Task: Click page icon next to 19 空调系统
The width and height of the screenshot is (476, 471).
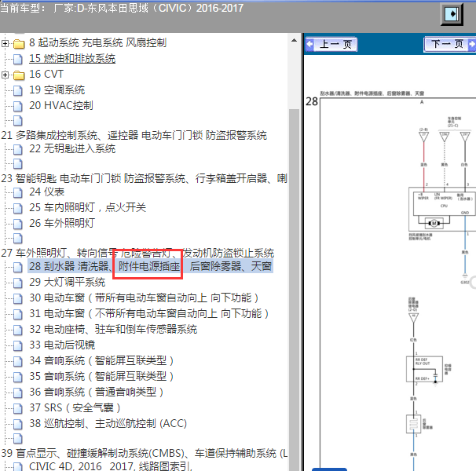Action: [x=18, y=90]
